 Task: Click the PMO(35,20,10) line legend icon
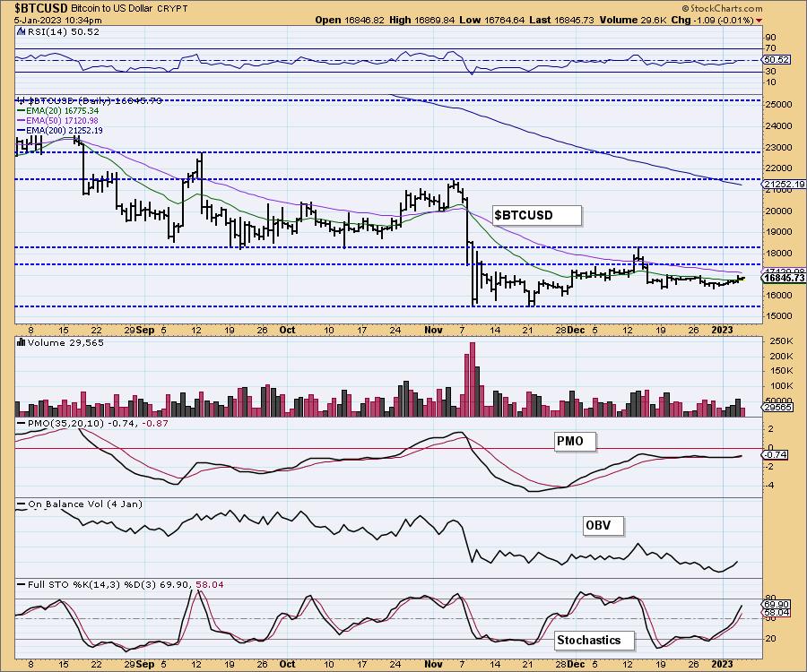pyautogui.click(x=22, y=423)
